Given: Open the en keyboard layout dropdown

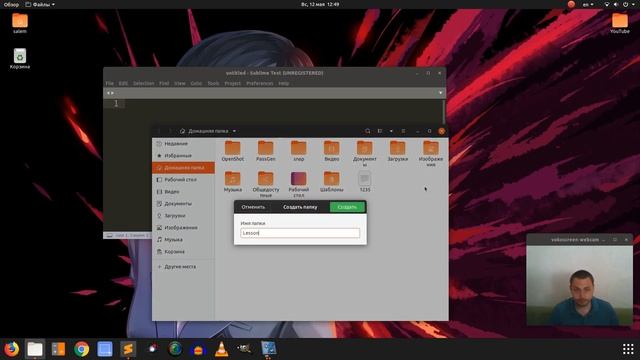Looking at the screenshot, I should (x=588, y=4).
